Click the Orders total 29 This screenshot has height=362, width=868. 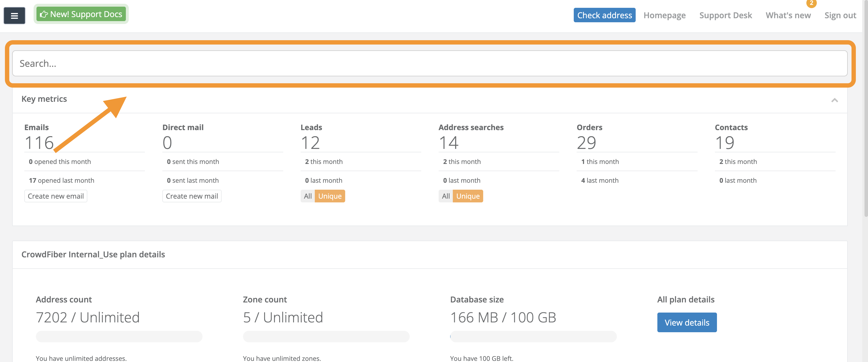pyautogui.click(x=586, y=143)
